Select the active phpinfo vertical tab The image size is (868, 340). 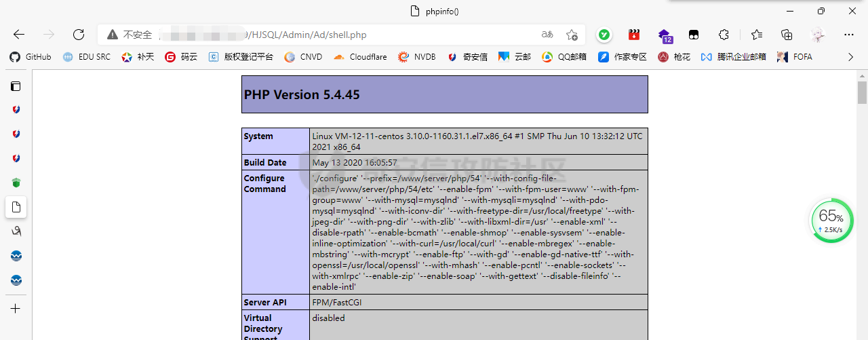pyautogui.click(x=16, y=206)
